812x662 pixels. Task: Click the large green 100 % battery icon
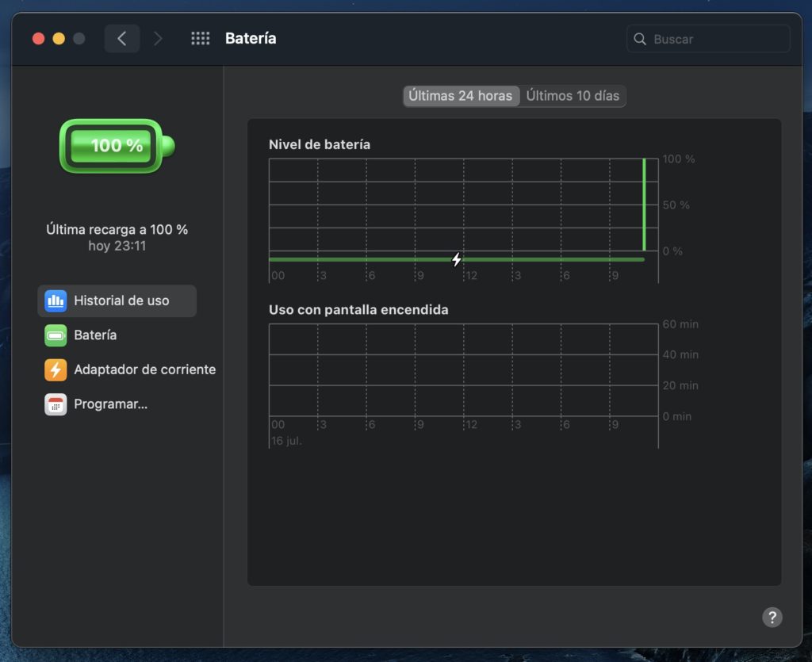click(117, 146)
